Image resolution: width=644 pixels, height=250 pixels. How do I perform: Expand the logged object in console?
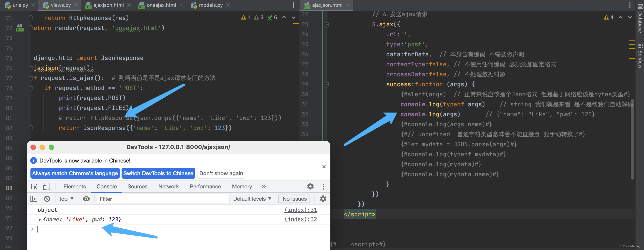coord(40,220)
